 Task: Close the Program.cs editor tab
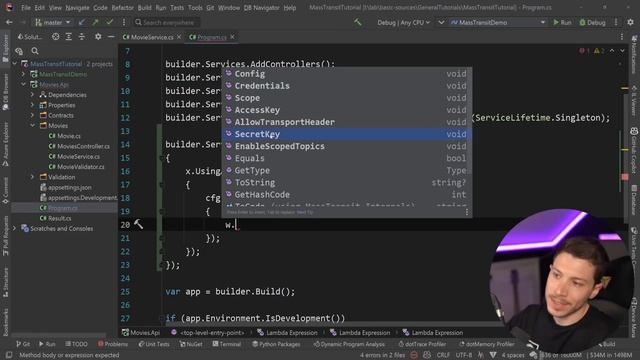(233, 37)
